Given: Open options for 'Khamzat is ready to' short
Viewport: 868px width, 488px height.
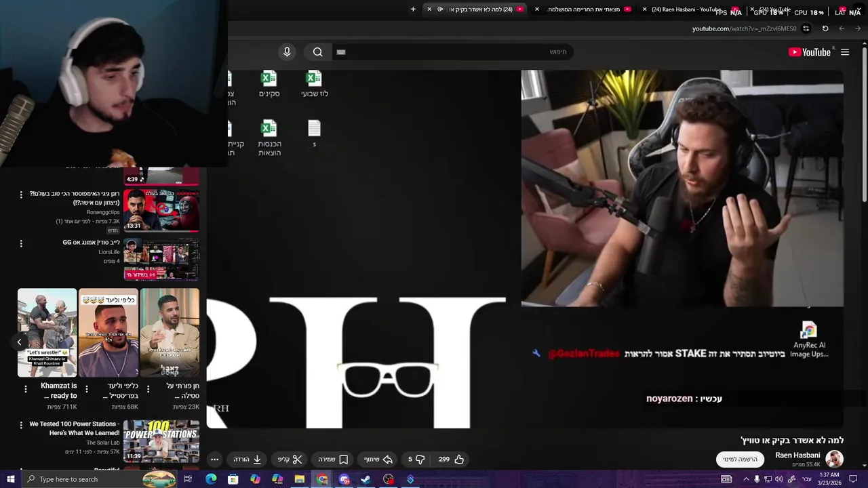Looking at the screenshot, I should pos(26,389).
